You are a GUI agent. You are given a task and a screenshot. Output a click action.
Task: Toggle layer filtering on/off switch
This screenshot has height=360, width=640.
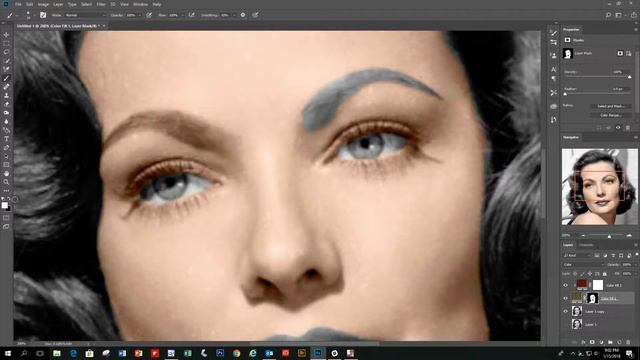tap(636, 255)
